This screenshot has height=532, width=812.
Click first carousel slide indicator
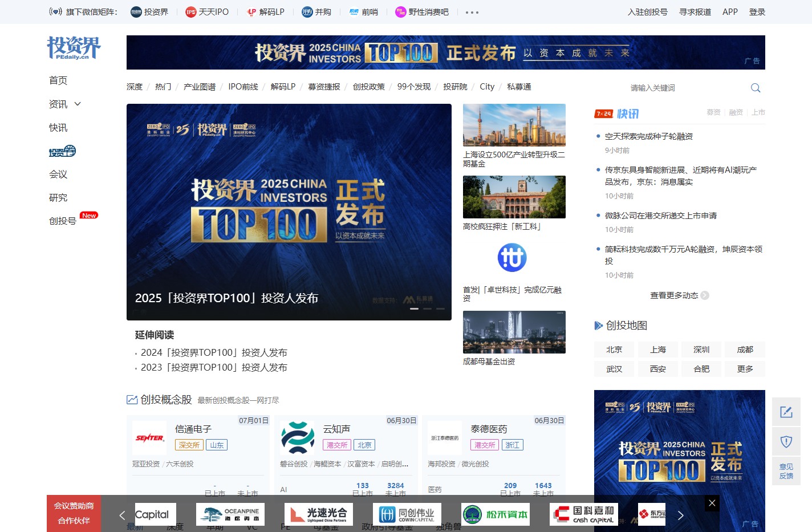(x=414, y=308)
